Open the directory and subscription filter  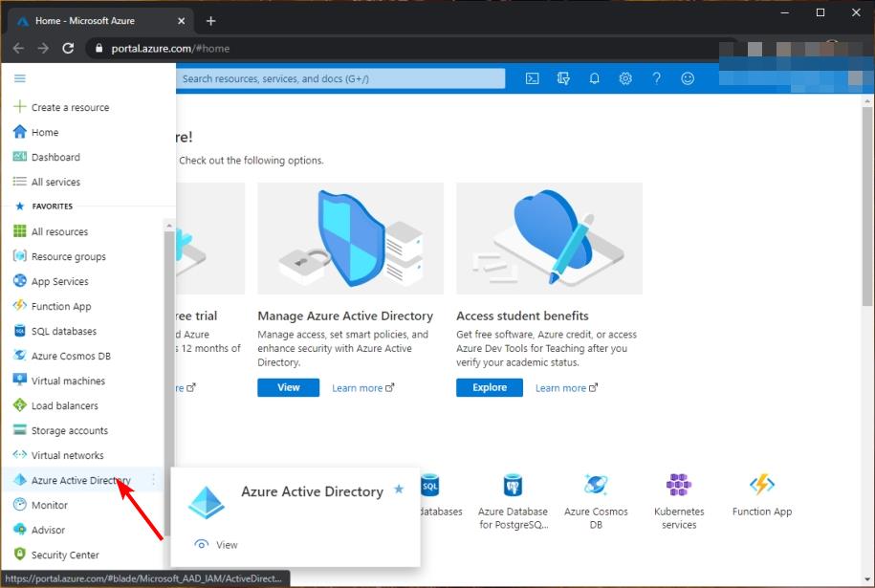(x=563, y=78)
